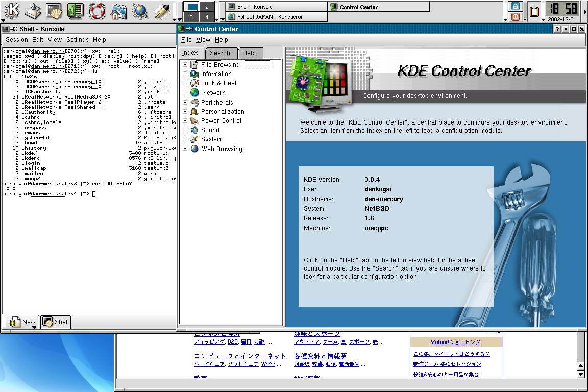The width and height of the screenshot is (588, 392).
Task: Select the Shell session tab in Konsole
Action: click(56, 322)
